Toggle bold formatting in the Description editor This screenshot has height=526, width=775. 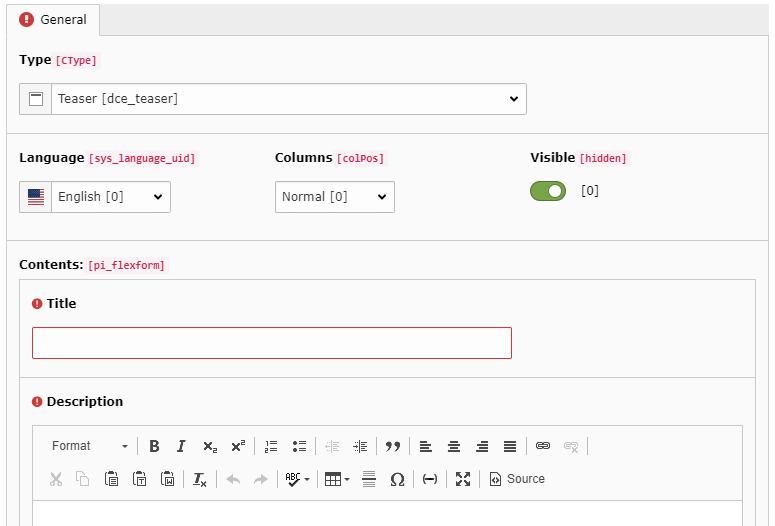(154, 446)
